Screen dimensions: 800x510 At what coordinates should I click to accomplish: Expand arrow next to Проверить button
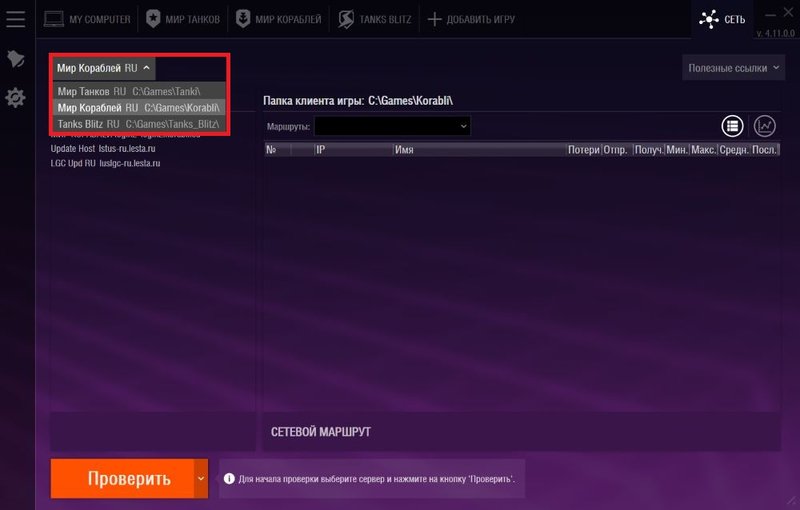(200, 478)
